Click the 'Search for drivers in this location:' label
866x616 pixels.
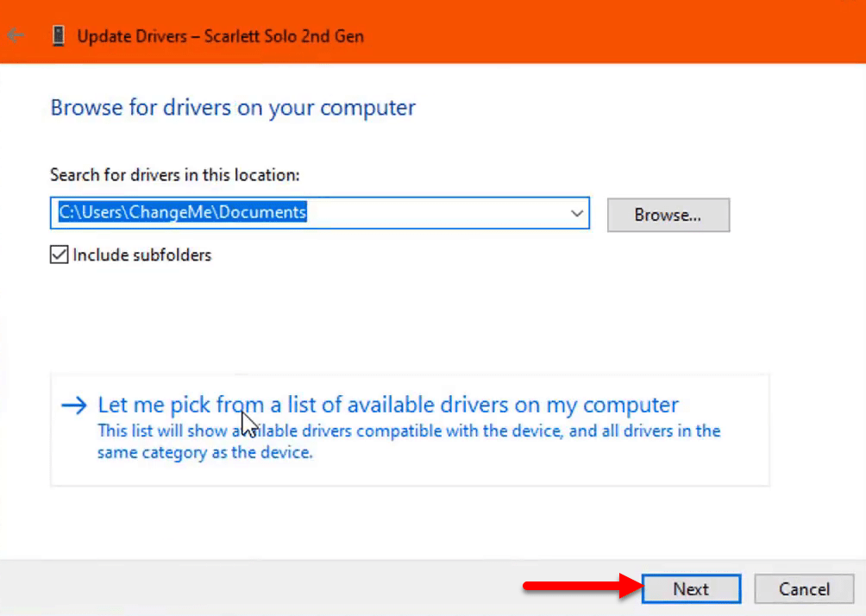click(174, 175)
